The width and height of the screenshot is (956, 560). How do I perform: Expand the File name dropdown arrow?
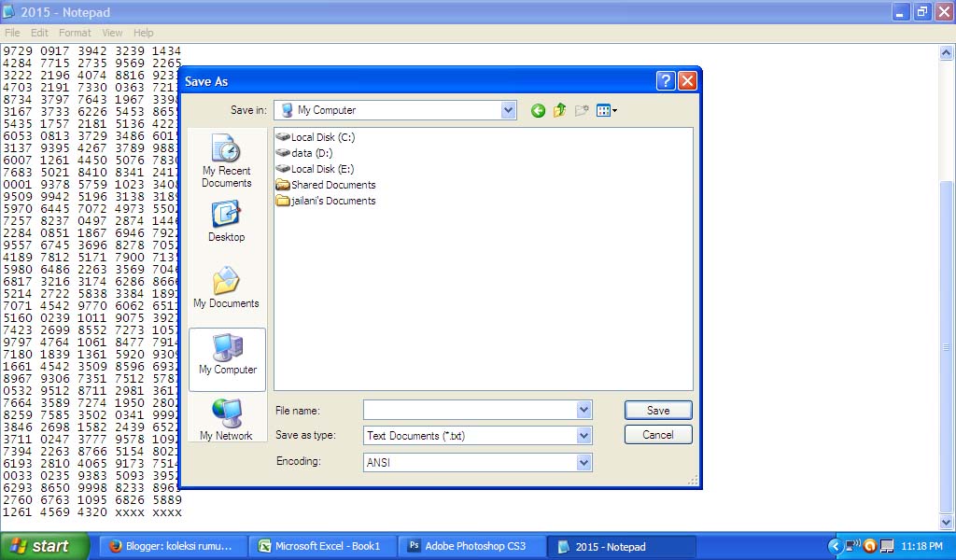pos(583,410)
